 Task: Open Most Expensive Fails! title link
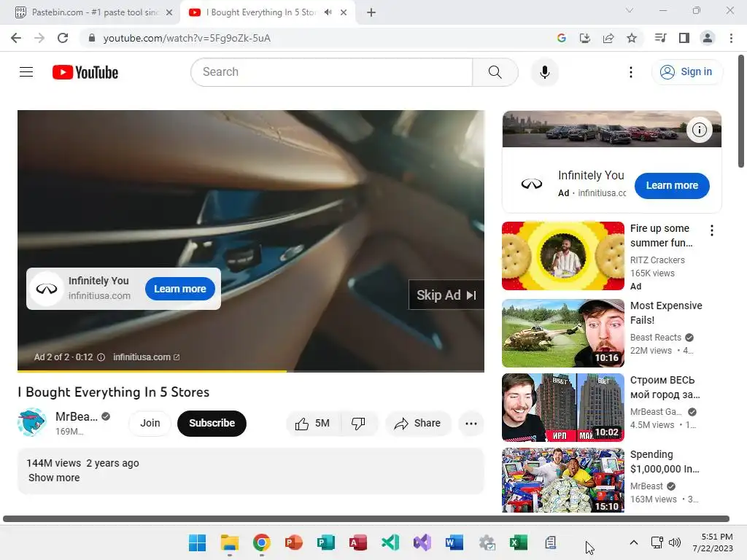pyautogui.click(x=666, y=313)
